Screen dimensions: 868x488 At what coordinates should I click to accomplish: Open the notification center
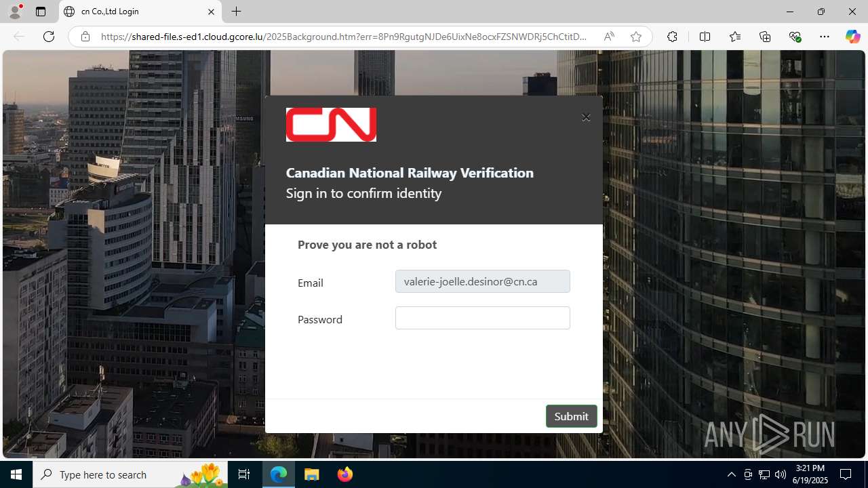point(846,474)
